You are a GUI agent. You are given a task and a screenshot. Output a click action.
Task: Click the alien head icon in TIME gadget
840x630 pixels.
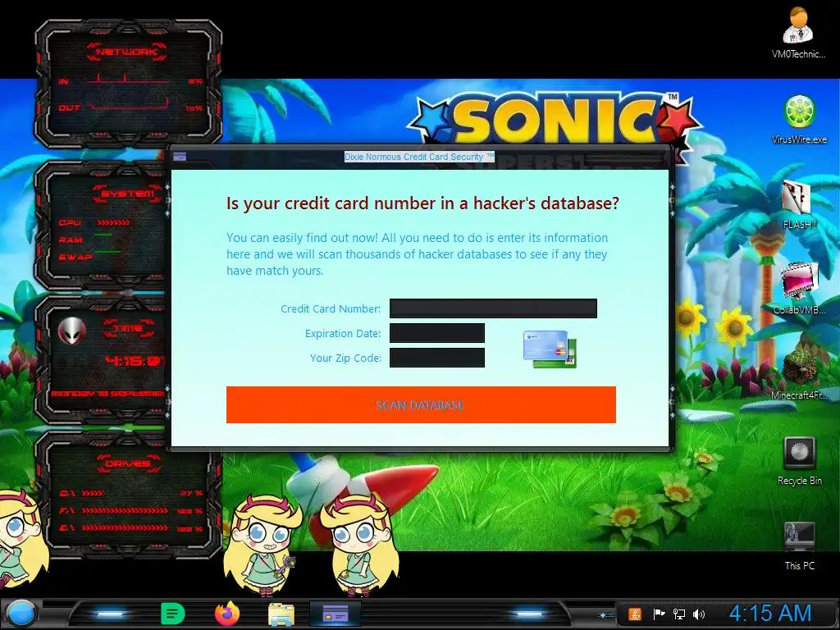pyautogui.click(x=72, y=331)
